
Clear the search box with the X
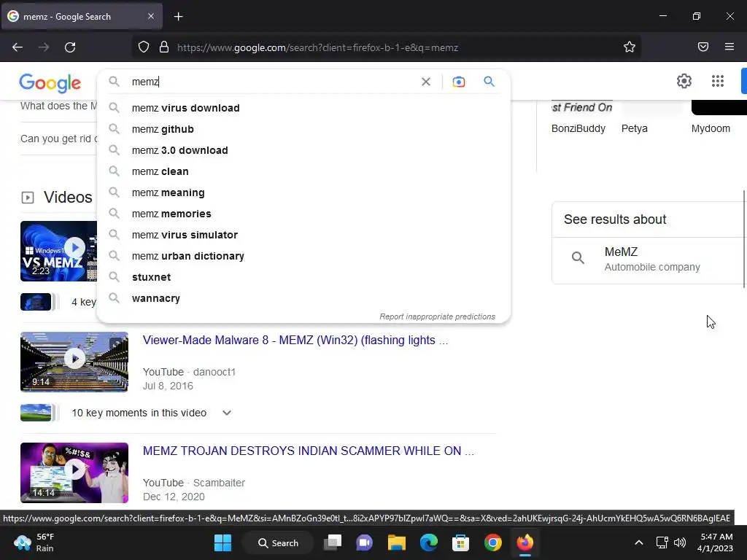tap(426, 82)
